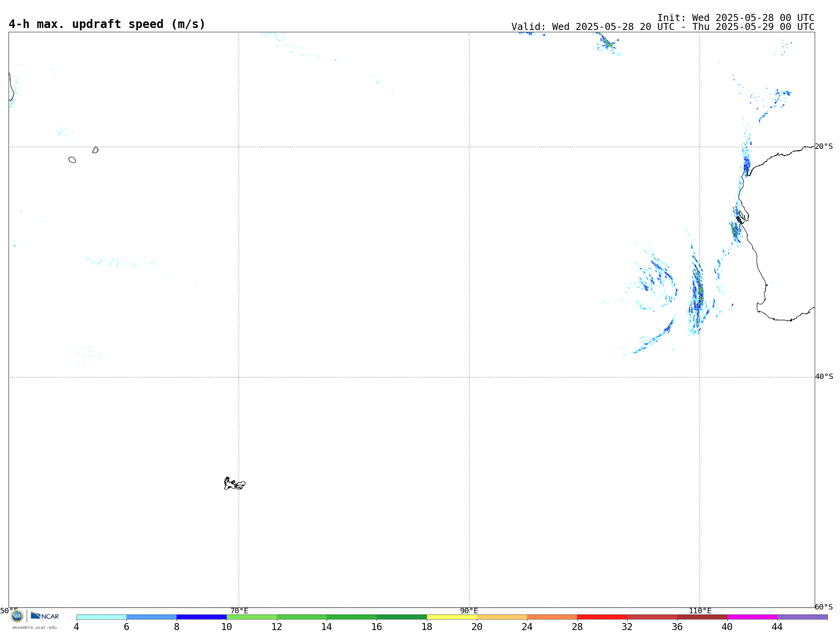Click the NSF logo

17,616
